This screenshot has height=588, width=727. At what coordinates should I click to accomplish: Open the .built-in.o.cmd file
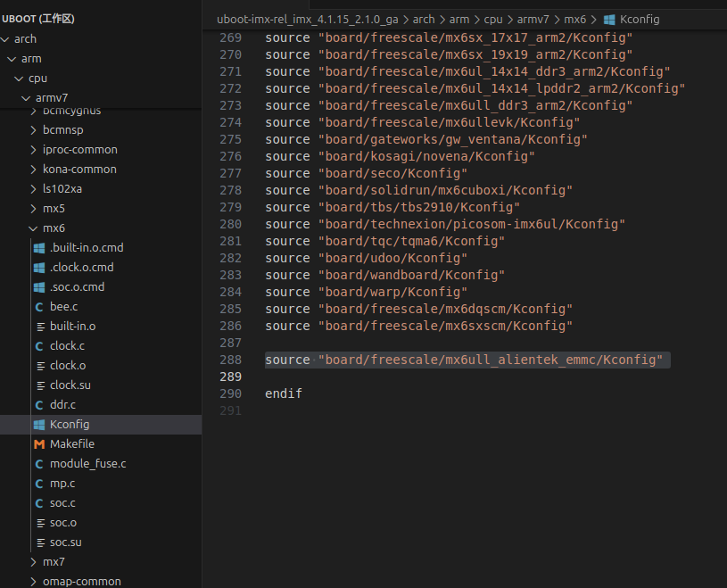(87, 248)
